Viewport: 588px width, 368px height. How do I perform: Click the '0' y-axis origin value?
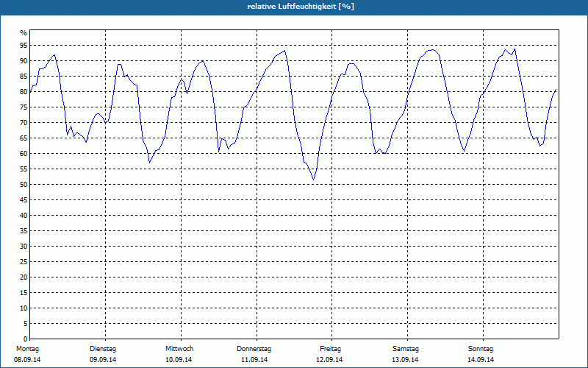click(x=25, y=339)
